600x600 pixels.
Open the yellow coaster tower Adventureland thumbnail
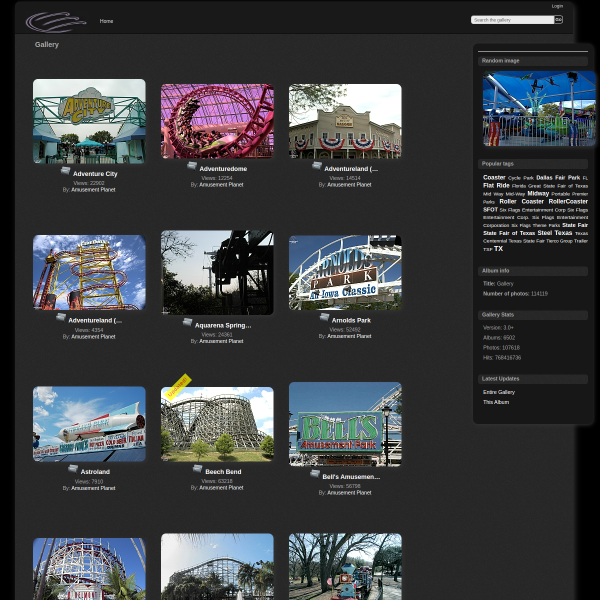pyautogui.click(x=89, y=272)
